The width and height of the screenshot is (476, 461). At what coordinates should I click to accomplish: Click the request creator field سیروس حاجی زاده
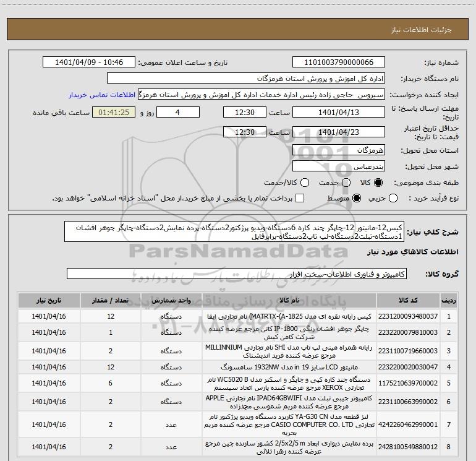261,95
